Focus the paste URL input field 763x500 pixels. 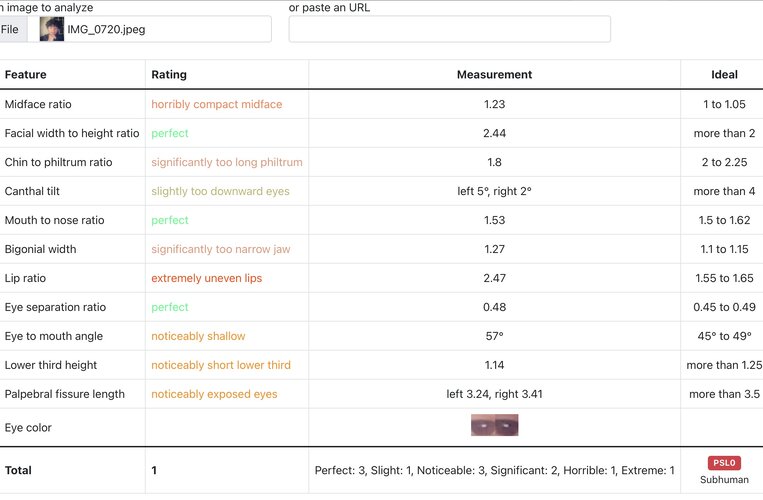pos(449,29)
